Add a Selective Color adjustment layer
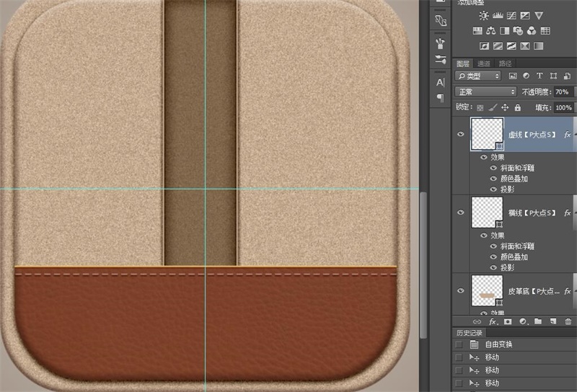 click(x=525, y=46)
